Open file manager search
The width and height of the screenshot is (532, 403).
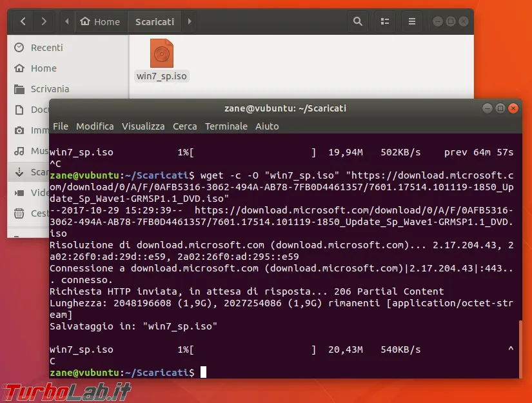[x=358, y=22]
